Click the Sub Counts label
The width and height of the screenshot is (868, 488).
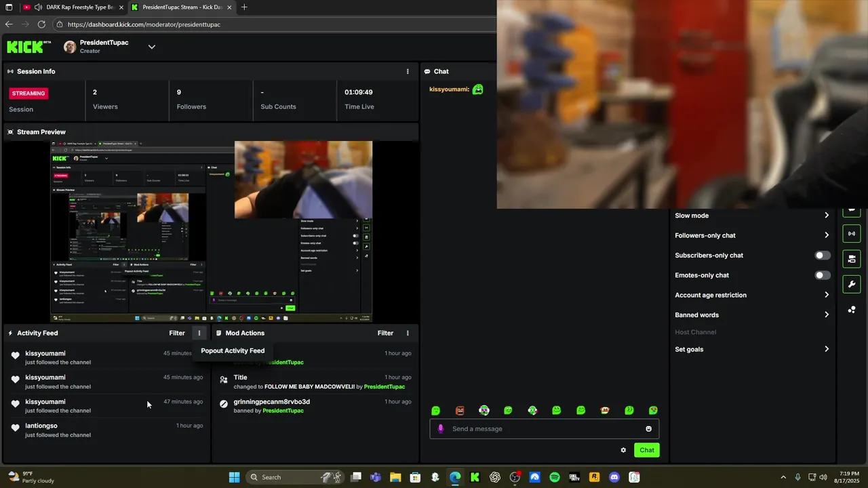click(x=278, y=106)
